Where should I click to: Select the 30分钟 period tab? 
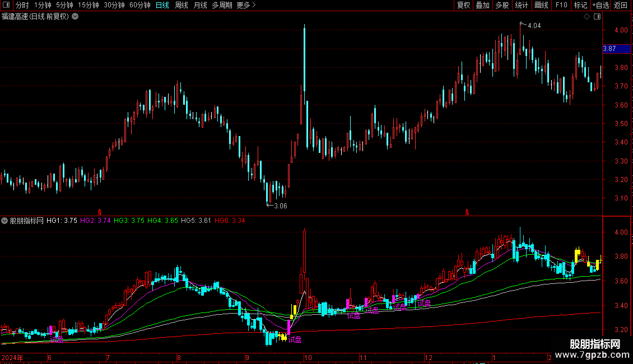[x=114, y=5]
